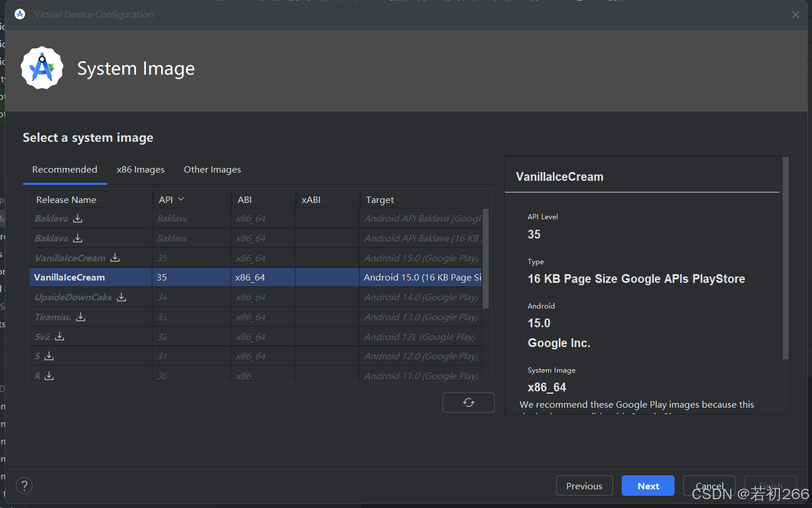
Task: Click x86_64 ABI cell in selected row
Action: pyautogui.click(x=263, y=278)
